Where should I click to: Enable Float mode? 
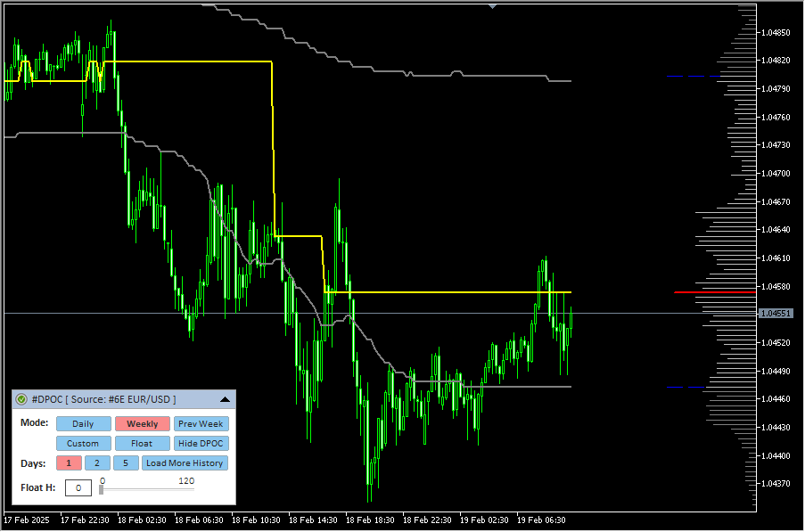click(142, 444)
